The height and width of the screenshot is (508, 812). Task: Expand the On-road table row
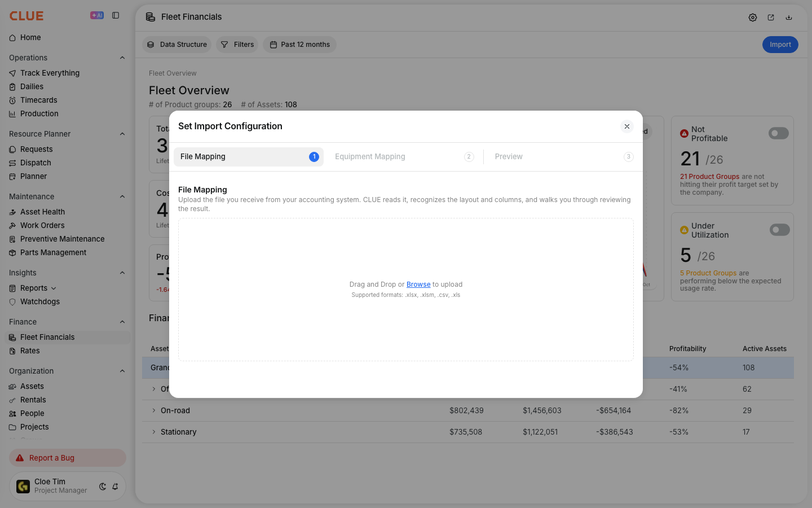pos(153,410)
